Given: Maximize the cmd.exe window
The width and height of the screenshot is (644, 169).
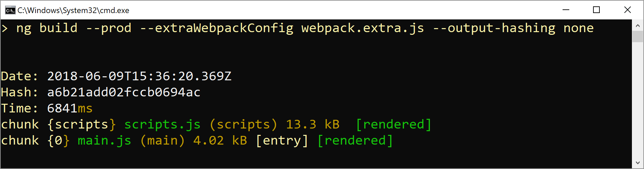Looking at the screenshot, I should [x=596, y=10].
